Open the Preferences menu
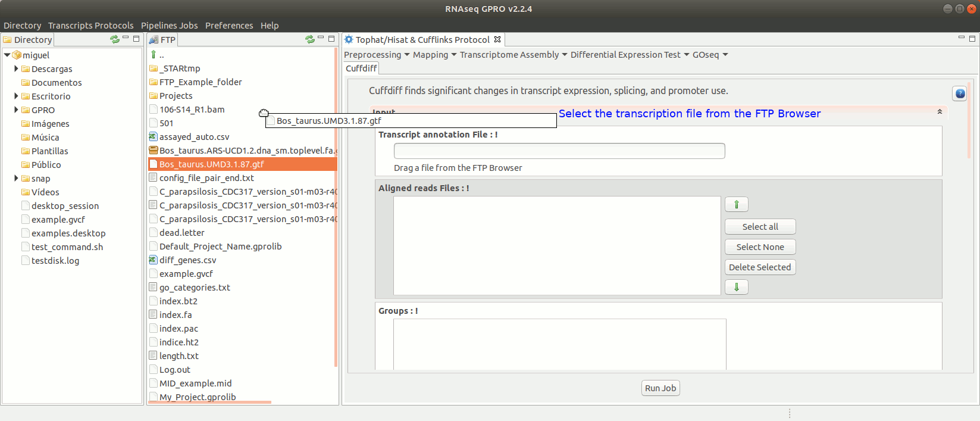The width and height of the screenshot is (980, 421). 228,26
